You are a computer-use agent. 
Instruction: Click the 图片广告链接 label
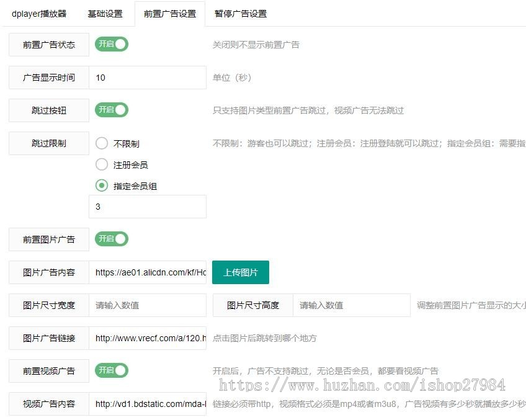[49, 338]
